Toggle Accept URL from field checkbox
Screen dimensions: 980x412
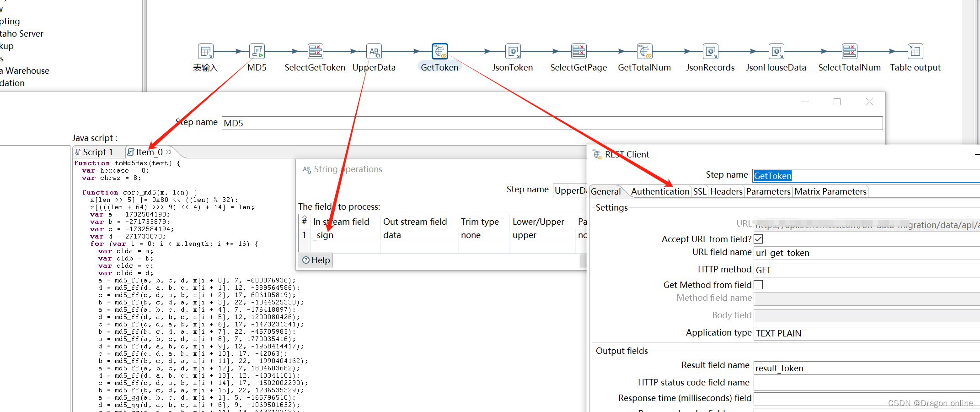pyautogui.click(x=758, y=239)
